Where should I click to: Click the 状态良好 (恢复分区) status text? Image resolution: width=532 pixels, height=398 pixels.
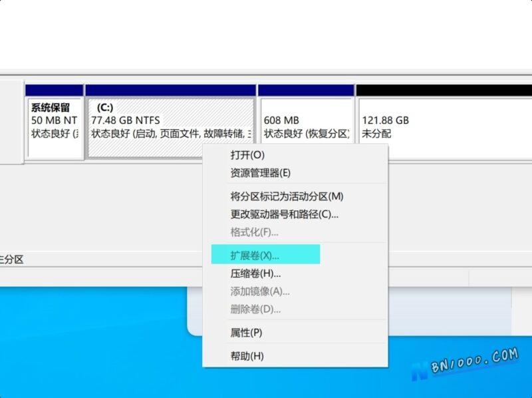point(307,134)
